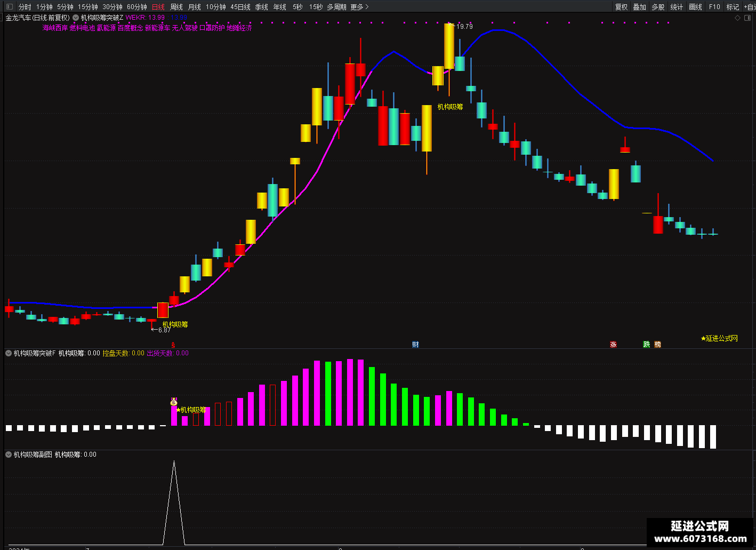The width and height of the screenshot is (756, 550).
Task: Click the 复权 button
Action: (x=622, y=7)
